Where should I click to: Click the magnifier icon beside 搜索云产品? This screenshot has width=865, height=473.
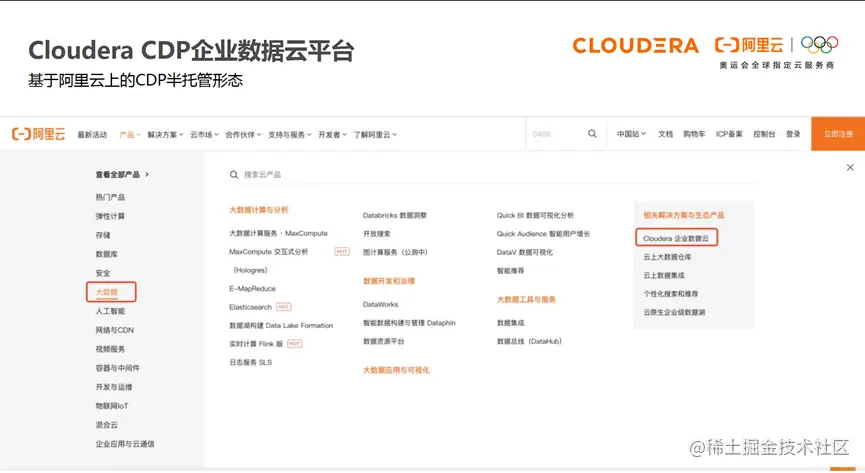(234, 174)
